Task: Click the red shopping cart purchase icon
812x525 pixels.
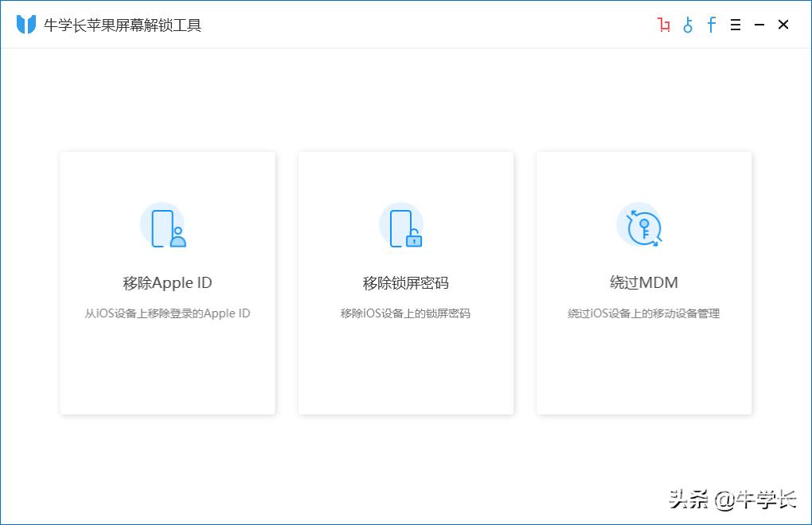Action: point(664,25)
